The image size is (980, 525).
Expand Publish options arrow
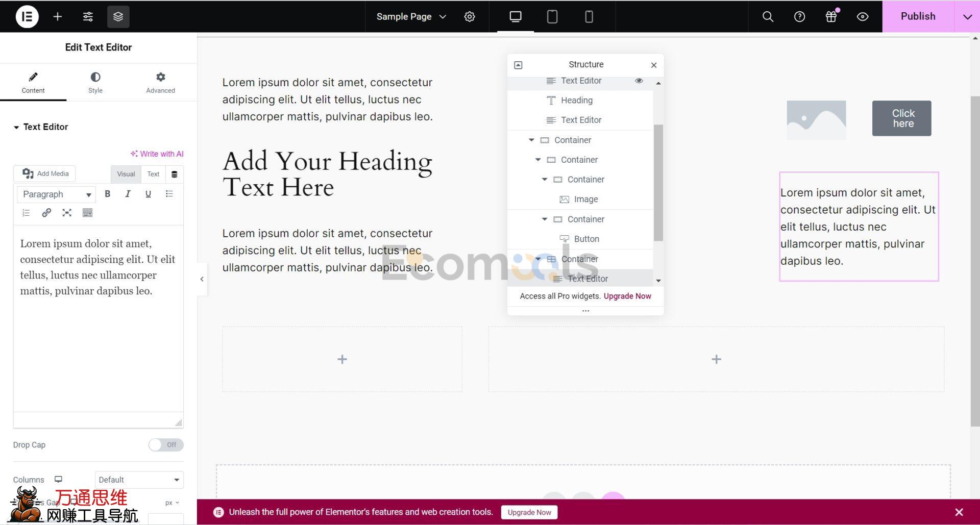(x=967, y=17)
